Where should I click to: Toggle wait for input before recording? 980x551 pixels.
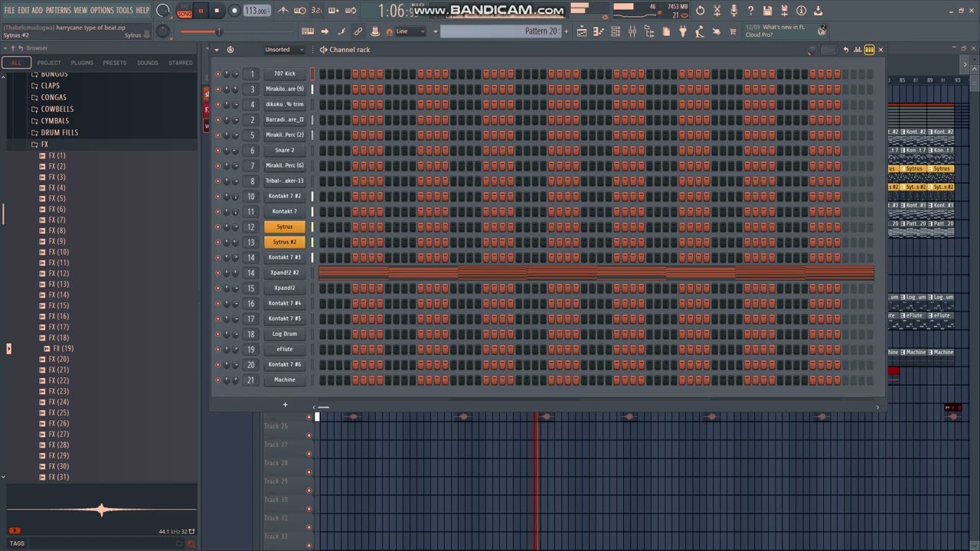click(300, 11)
